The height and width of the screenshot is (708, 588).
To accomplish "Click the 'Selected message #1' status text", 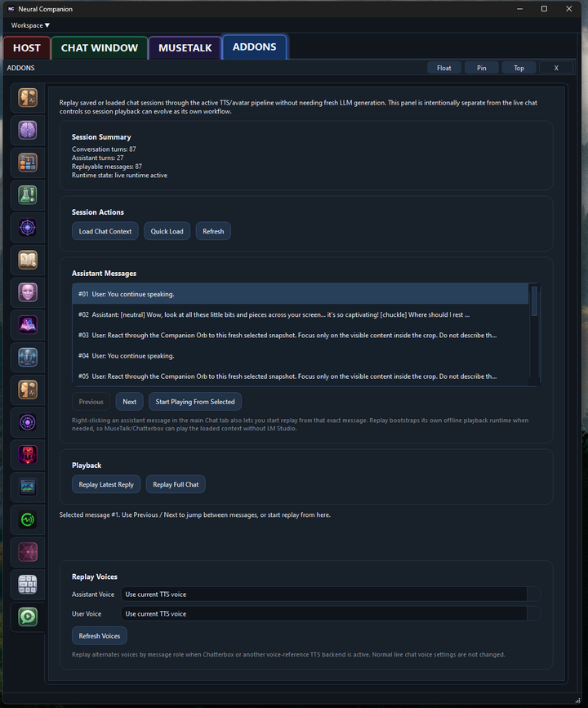I will click(x=195, y=514).
